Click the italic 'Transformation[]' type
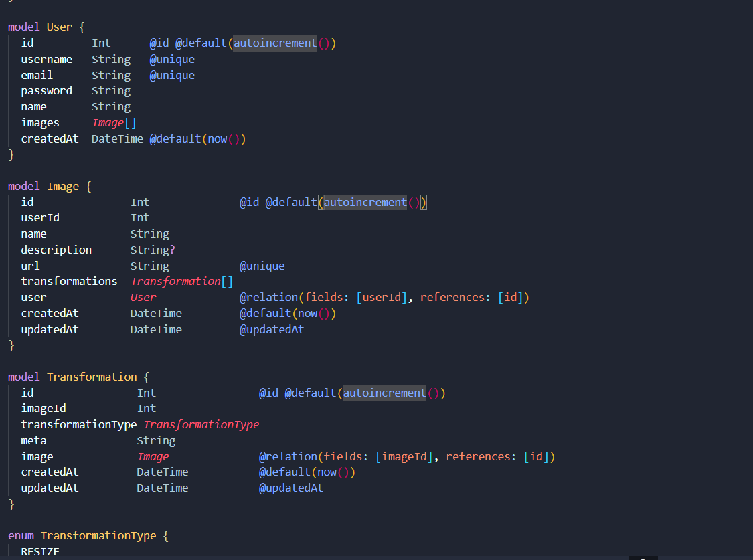Image resolution: width=753 pixels, height=560 pixels. coord(182,281)
